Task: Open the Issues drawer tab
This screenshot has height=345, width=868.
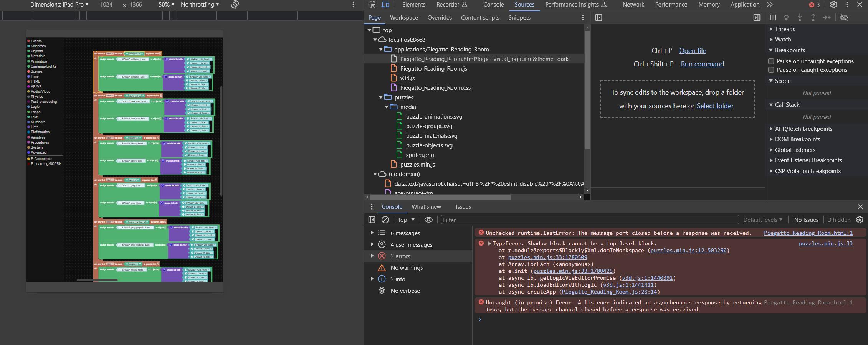Action: [463, 207]
